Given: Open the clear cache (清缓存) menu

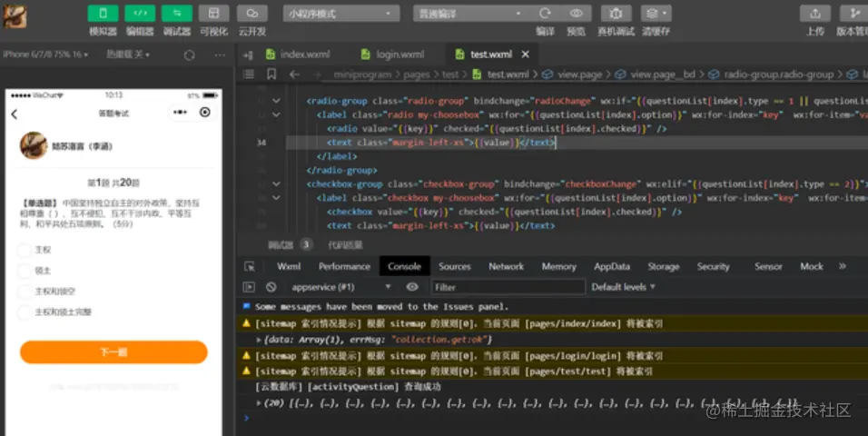Looking at the screenshot, I should [x=656, y=14].
